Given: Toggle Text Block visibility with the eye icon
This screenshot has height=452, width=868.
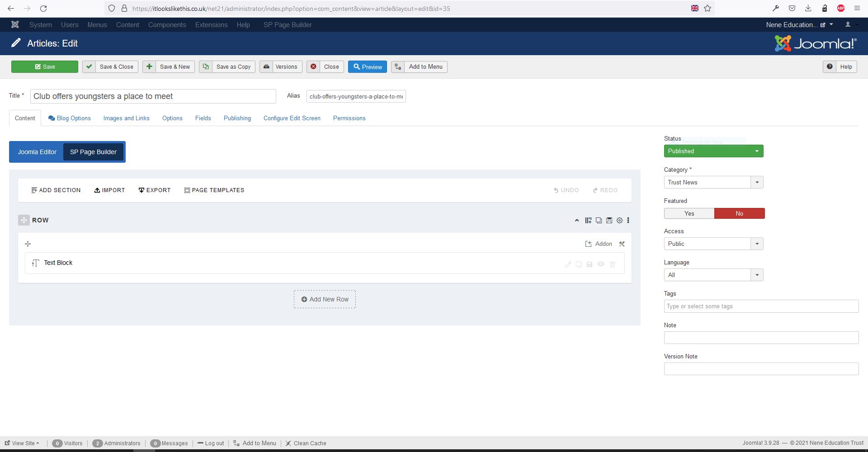Looking at the screenshot, I should (601, 264).
